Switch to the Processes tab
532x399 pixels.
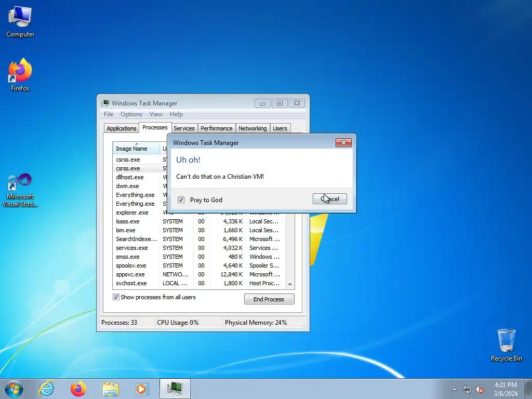pyautogui.click(x=155, y=128)
